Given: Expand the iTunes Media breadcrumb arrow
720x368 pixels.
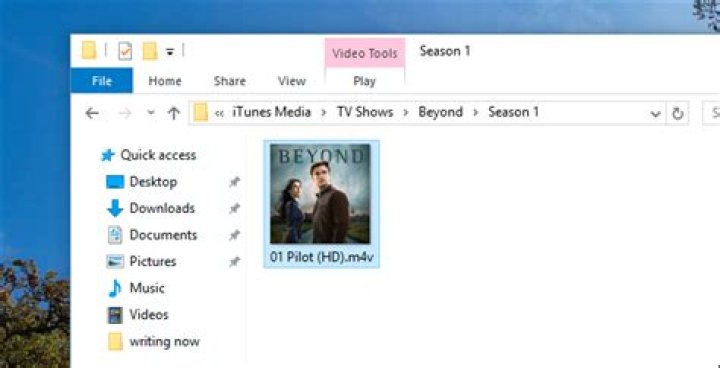Looking at the screenshot, I should (324, 113).
